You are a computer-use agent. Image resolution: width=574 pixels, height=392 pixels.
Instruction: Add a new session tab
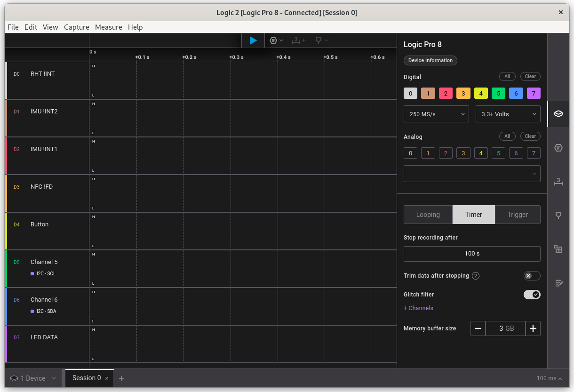(121, 378)
